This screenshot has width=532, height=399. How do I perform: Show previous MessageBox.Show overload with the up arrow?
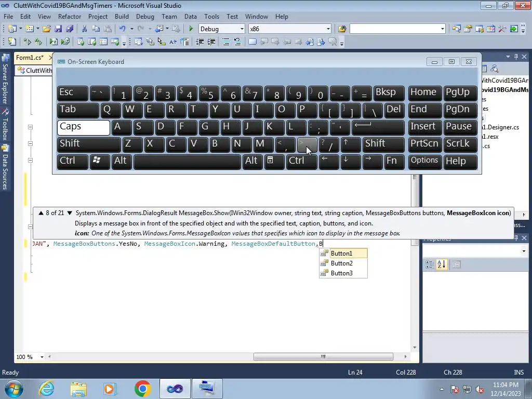pyautogui.click(x=41, y=213)
